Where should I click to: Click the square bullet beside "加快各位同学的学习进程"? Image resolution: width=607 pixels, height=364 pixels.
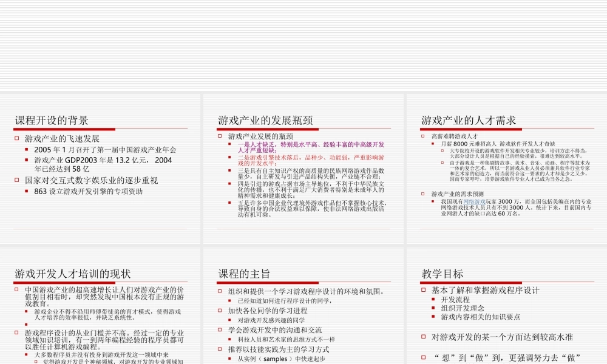pyautogui.click(x=220, y=311)
